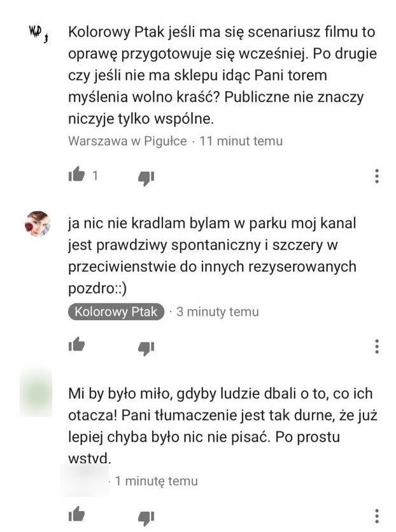Click the like count '1' on first comment
Image resolution: width=396 pixels, height=532 pixels.
tap(95, 176)
